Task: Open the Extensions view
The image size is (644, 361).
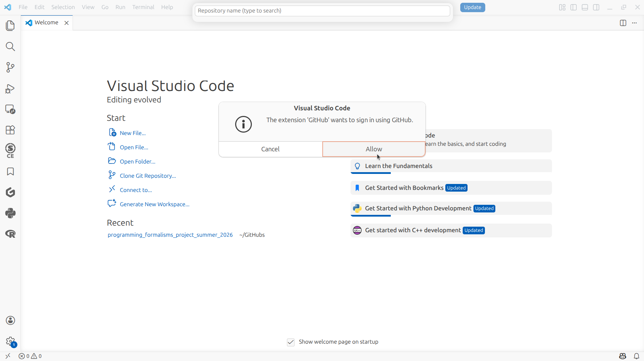Action: [10, 130]
